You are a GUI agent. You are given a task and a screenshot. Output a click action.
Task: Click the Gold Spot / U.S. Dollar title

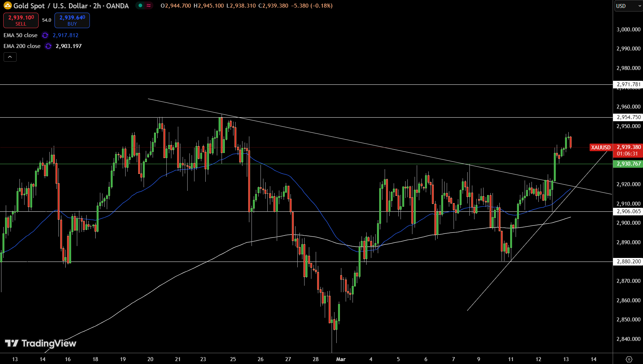click(51, 6)
